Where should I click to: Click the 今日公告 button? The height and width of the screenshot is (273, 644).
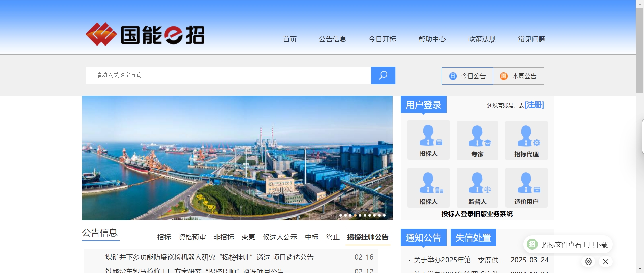click(467, 76)
